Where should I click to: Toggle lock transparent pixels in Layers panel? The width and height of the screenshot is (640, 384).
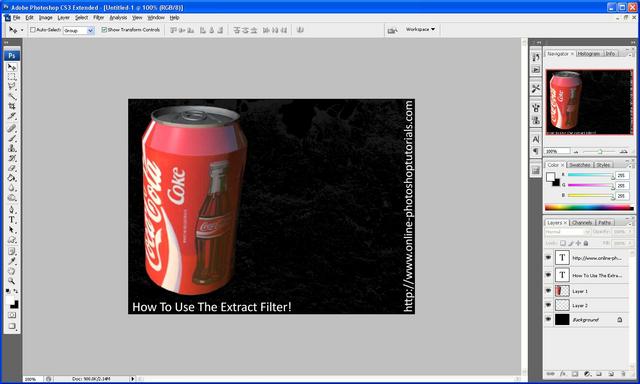coord(563,243)
